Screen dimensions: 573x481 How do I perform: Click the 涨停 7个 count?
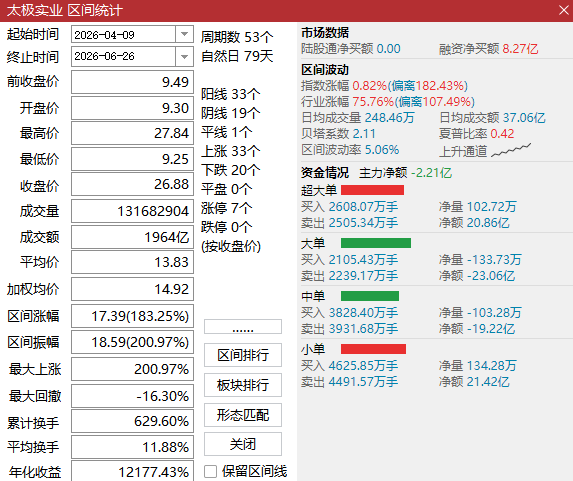[227, 208]
